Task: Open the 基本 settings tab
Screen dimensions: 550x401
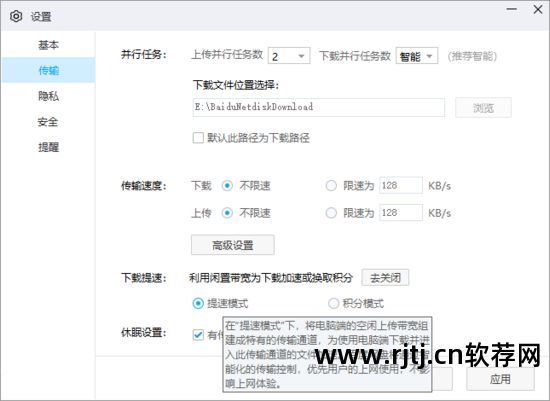Action: click(48, 45)
